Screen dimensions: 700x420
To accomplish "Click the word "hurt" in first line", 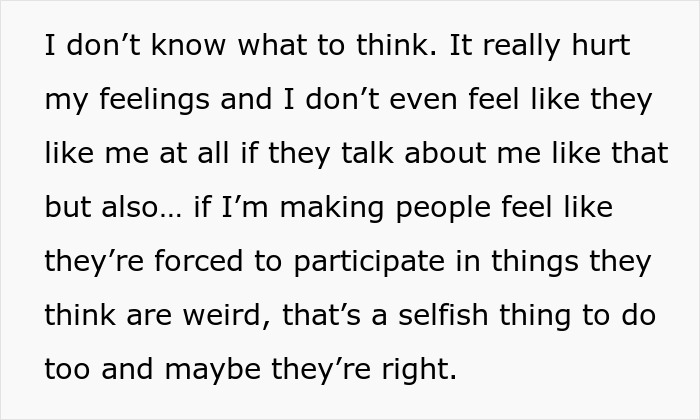I will (x=597, y=48).
